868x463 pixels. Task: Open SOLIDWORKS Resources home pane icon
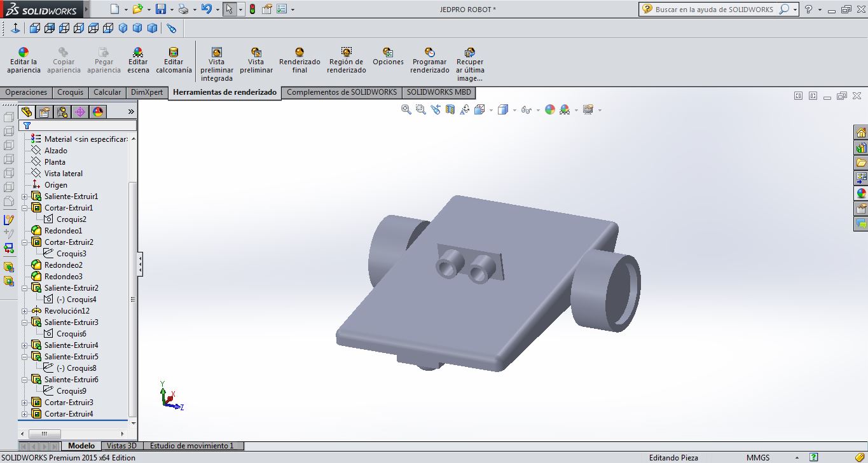click(861, 132)
